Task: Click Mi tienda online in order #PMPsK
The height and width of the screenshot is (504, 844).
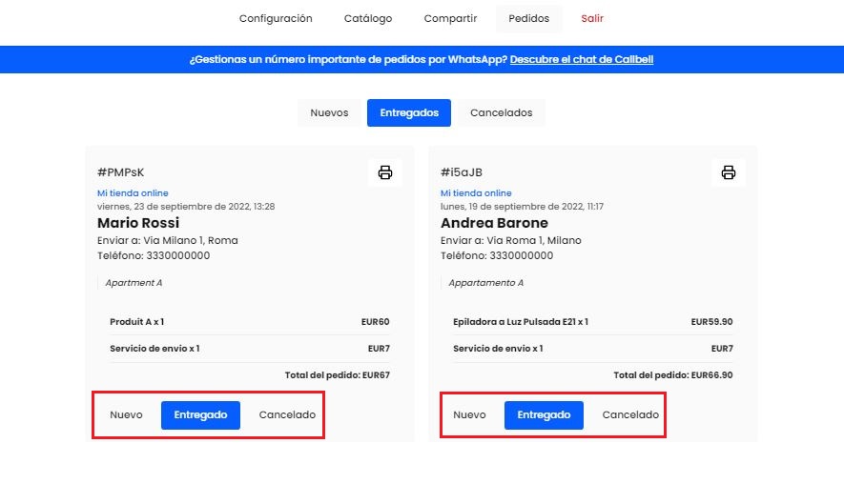Action: tap(133, 193)
